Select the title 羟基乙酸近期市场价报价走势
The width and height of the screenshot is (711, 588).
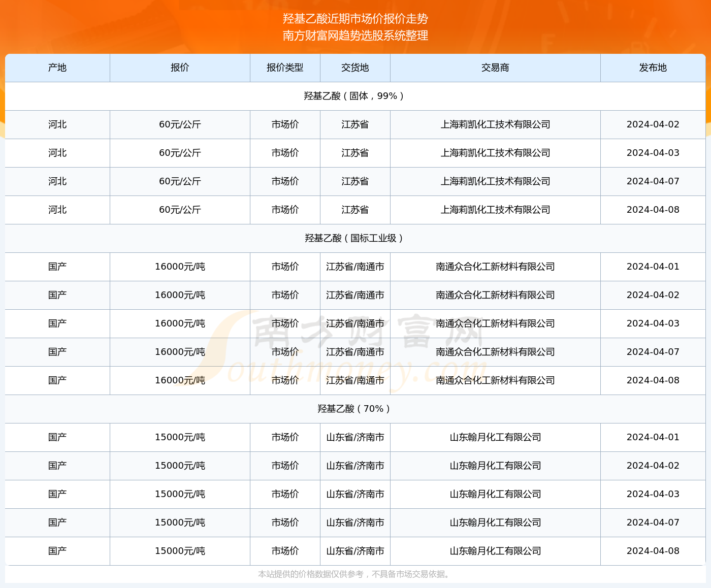click(x=355, y=19)
